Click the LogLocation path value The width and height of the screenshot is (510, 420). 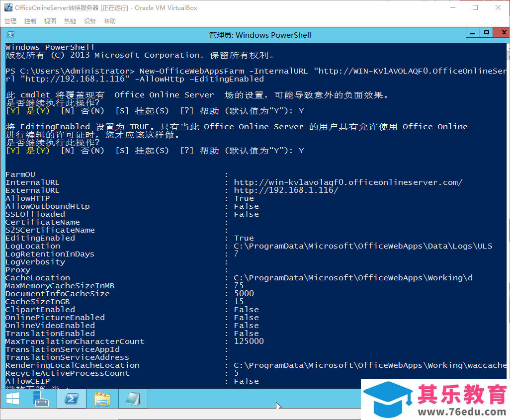click(x=363, y=246)
